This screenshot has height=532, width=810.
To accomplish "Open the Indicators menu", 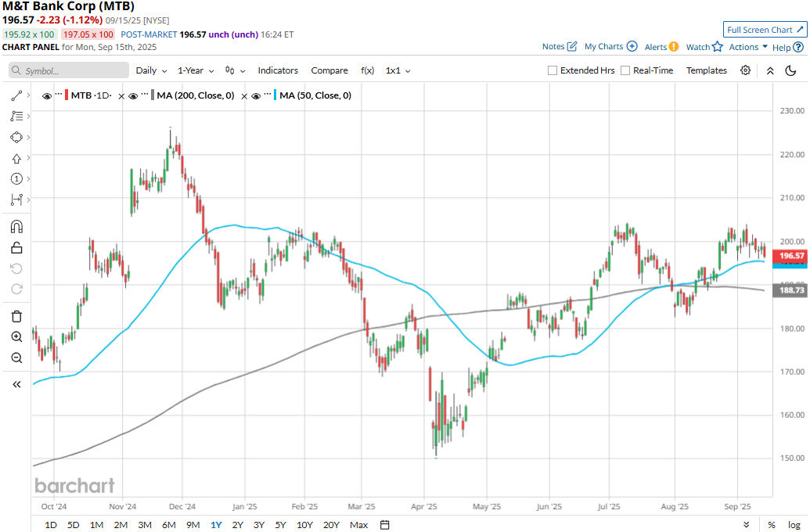I will [278, 70].
